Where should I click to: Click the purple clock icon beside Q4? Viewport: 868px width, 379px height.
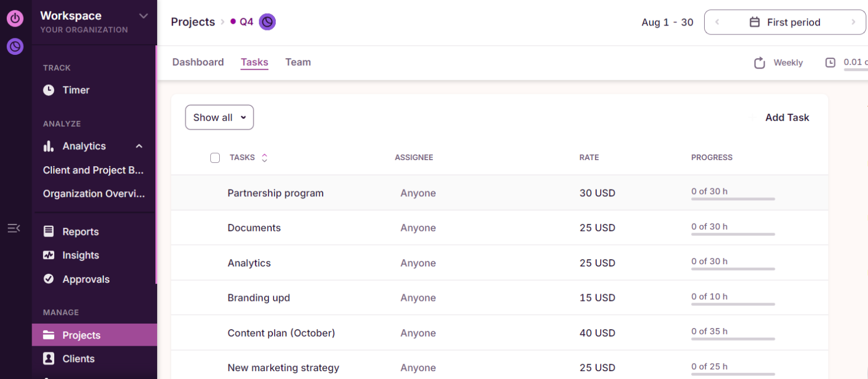coord(267,22)
